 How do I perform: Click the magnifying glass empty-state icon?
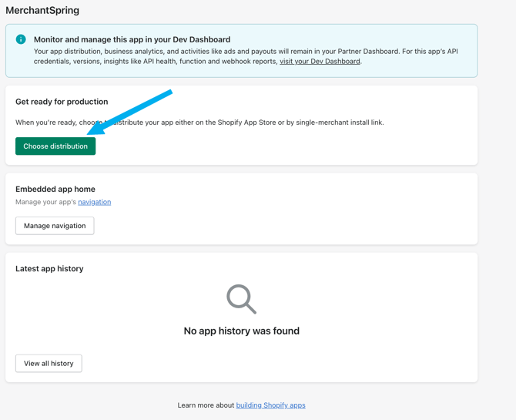point(241,299)
